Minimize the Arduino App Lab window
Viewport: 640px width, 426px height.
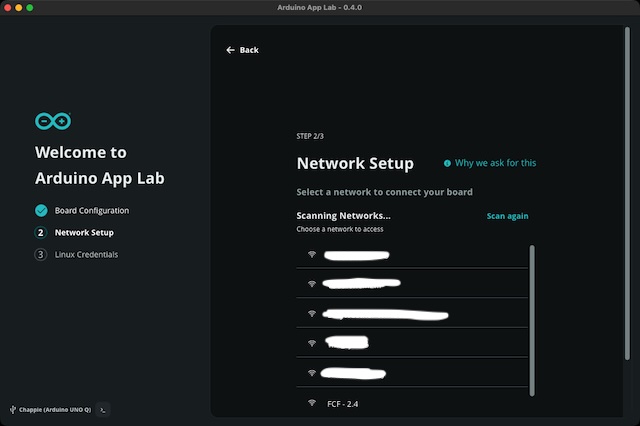click(19, 8)
